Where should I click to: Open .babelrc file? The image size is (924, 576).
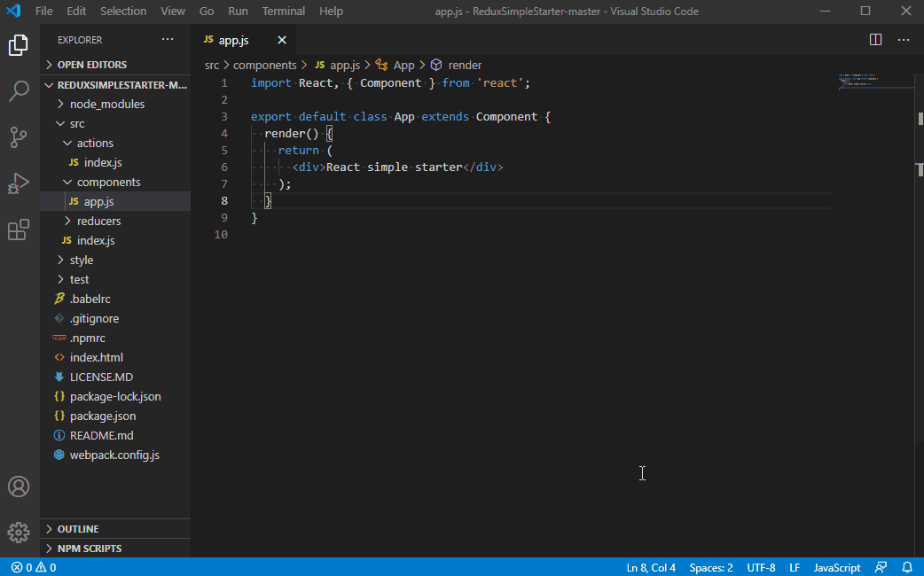[x=115, y=299]
